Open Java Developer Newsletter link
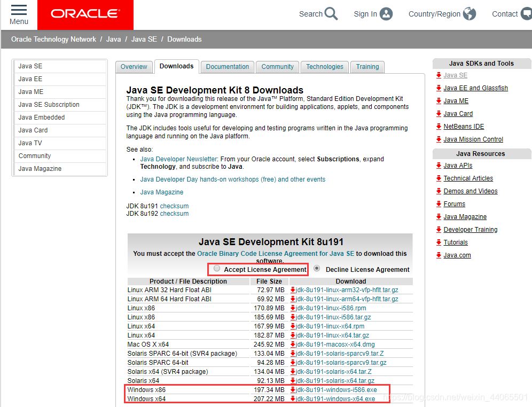Viewport: 532px width, 407px height. point(178,159)
